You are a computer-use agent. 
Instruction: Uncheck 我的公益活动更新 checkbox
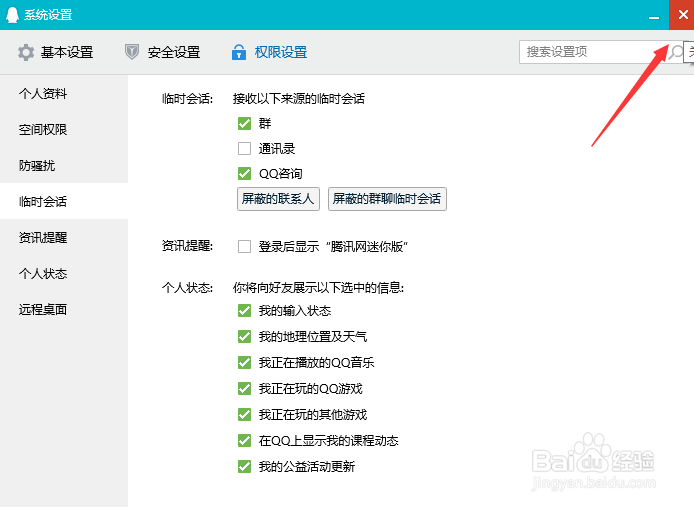(x=244, y=466)
